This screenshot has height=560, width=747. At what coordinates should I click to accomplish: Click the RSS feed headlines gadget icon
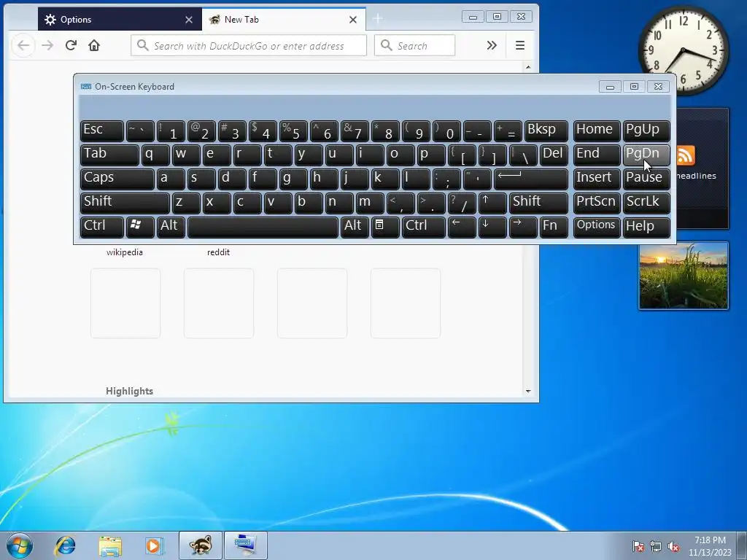[x=686, y=155]
